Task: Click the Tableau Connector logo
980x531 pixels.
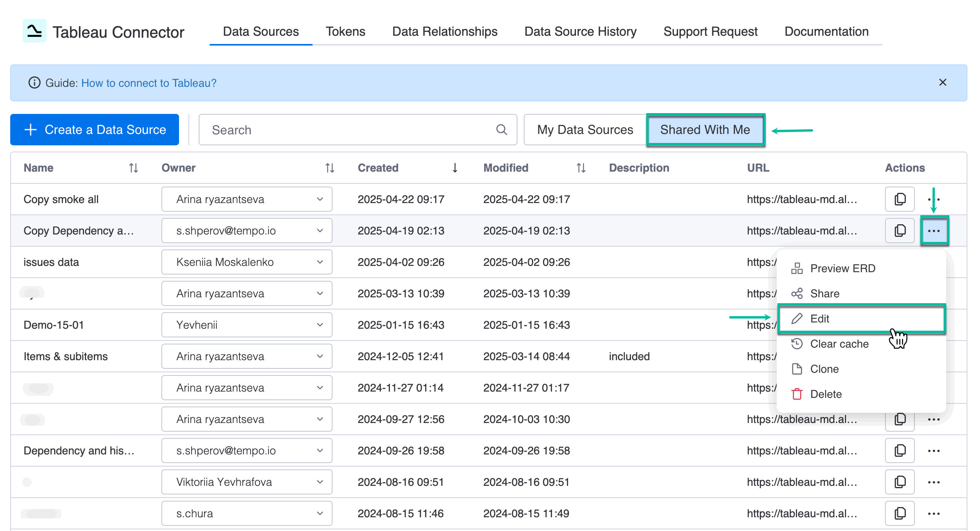Action: point(34,31)
